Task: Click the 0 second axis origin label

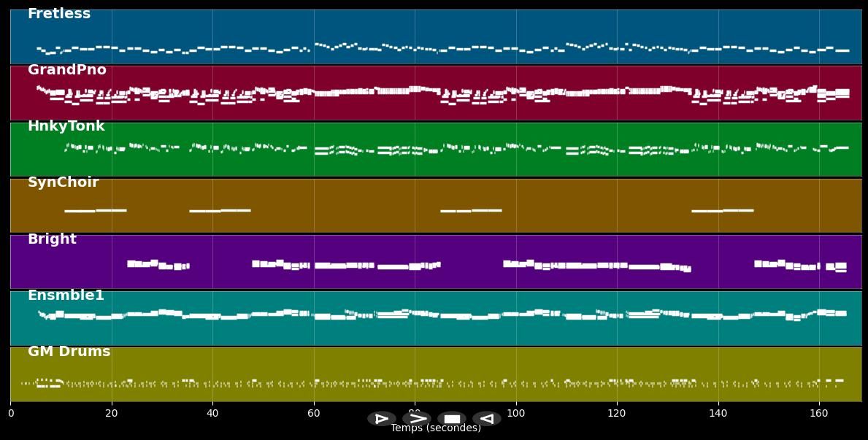Action: coord(11,413)
